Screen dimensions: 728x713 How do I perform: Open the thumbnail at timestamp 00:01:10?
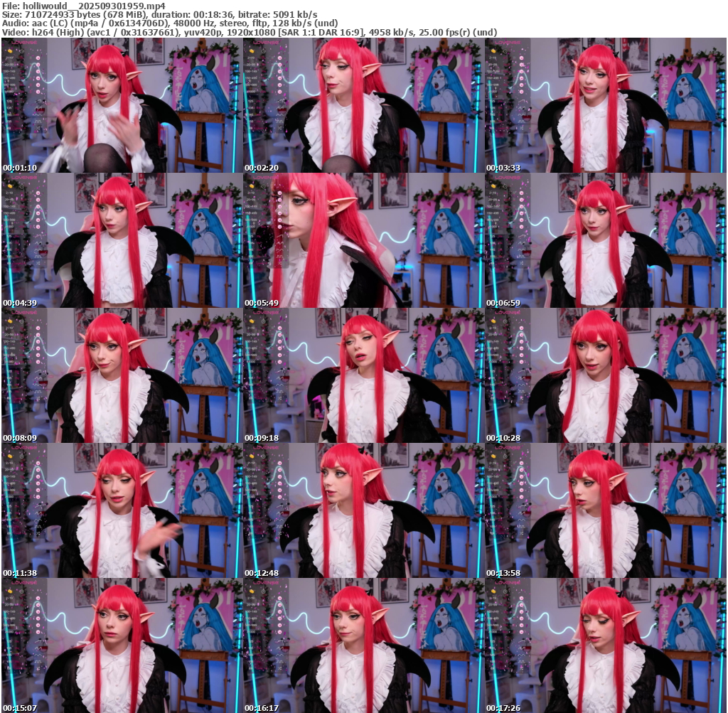[122, 105]
